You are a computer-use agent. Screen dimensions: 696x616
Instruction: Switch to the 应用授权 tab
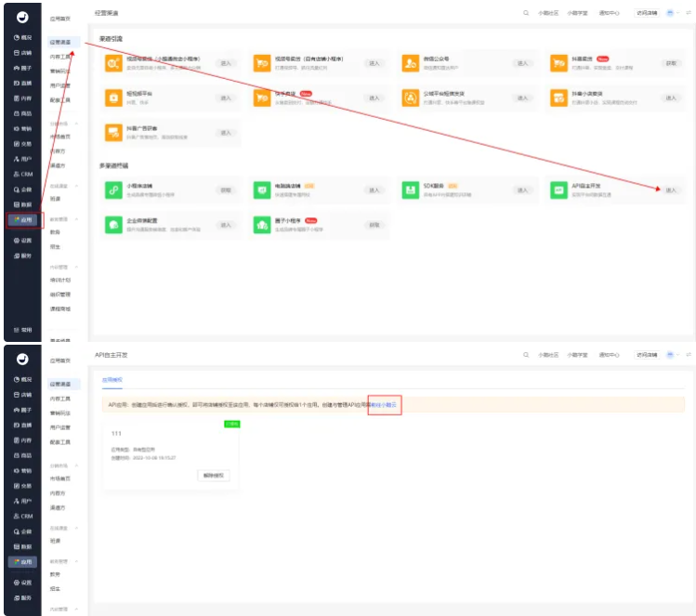(x=112, y=380)
